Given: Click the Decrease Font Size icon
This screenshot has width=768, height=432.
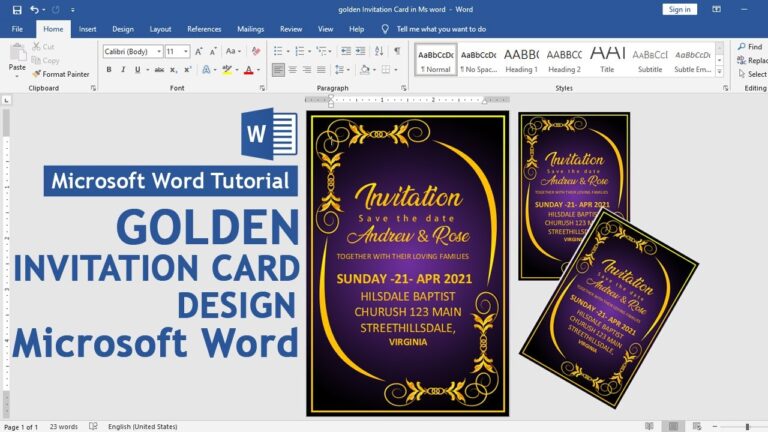Looking at the screenshot, I should pyautogui.click(x=213, y=51).
